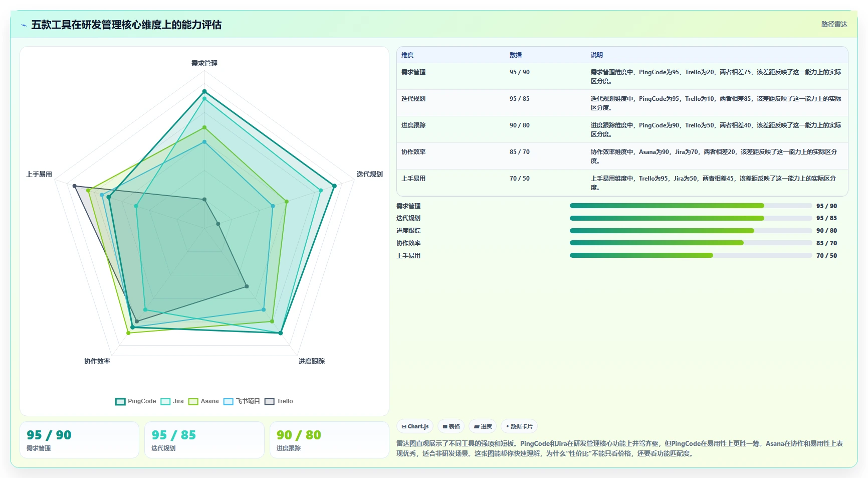Click the 上手易用 progress bar
The width and height of the screenshot is (868, 478).
(x=691, y=255)
